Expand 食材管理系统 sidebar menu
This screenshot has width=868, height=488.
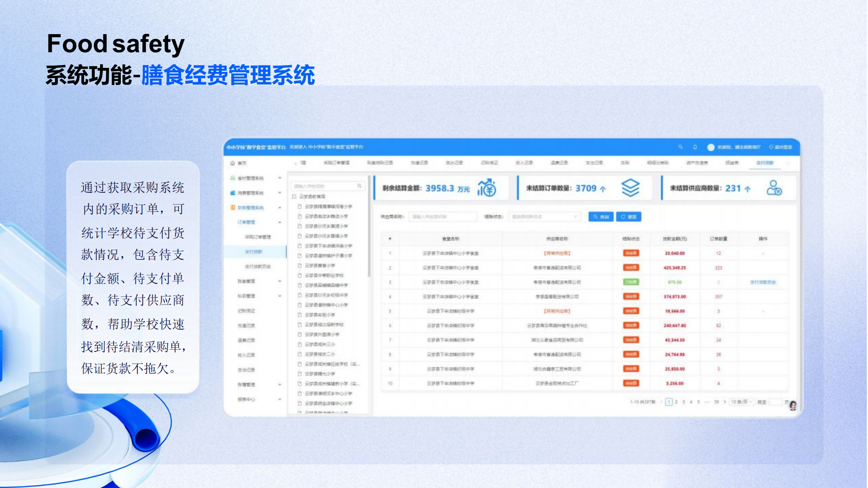point(251,178)
